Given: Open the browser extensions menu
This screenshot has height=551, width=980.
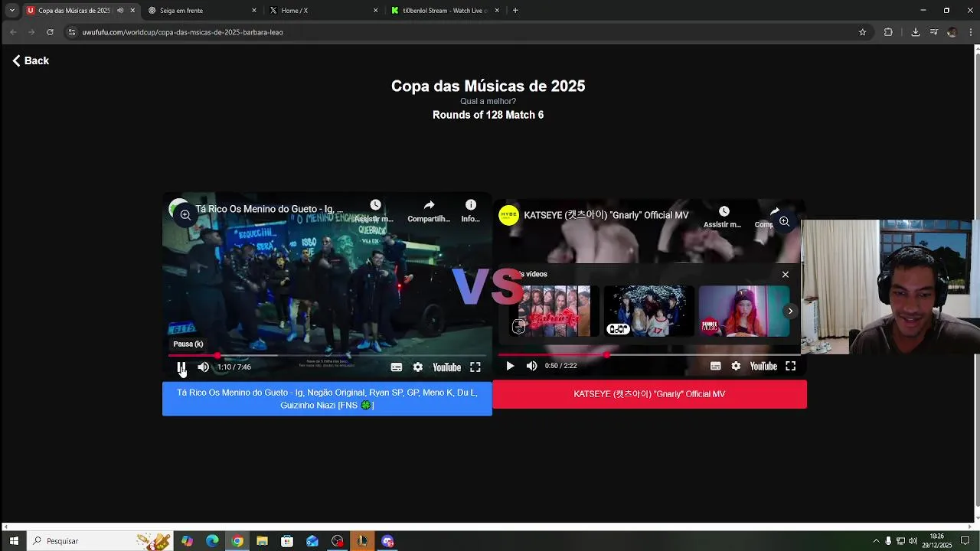Looking at the screenshot, I should click(x=888, y=32).
